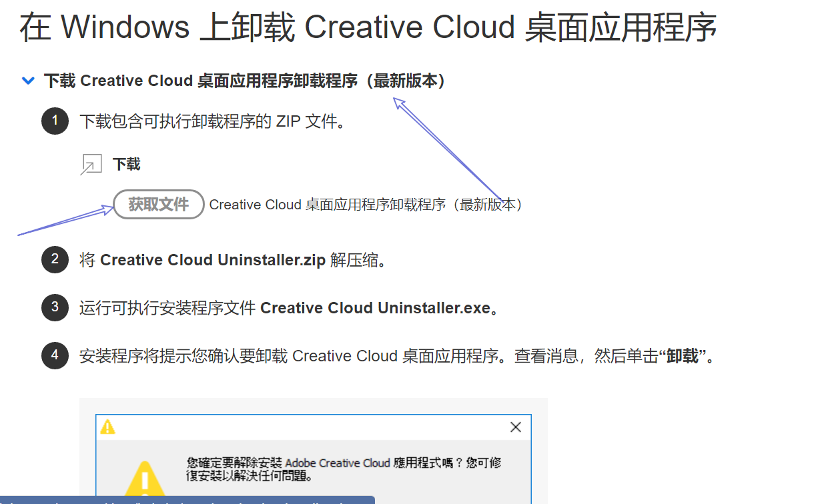Expand the uninstaller download disclosure chevron
The height and width of the screenshot is (504, 820).
point(28,81)
